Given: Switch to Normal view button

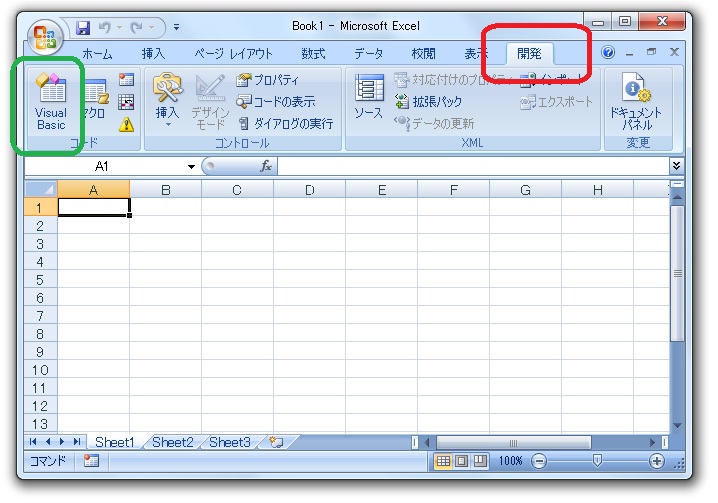Looking at the screenshot, I should (x=443, y=461).
